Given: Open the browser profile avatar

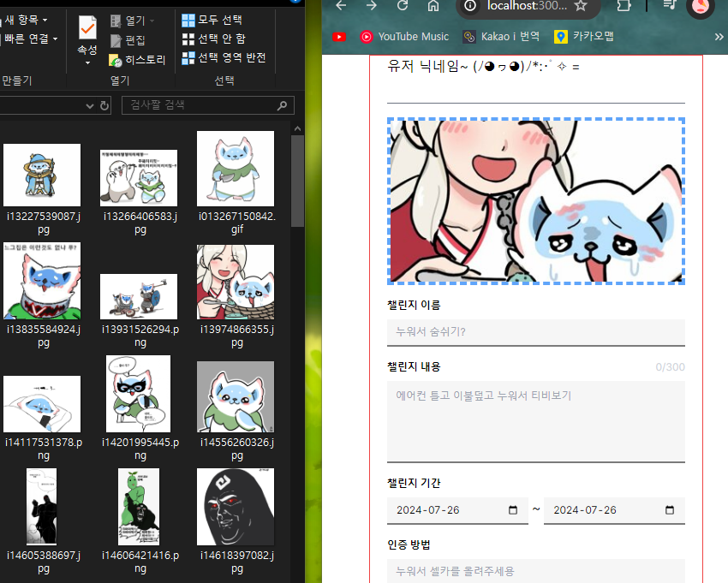Looking at the screenshot, I should [x=701, y=7].
